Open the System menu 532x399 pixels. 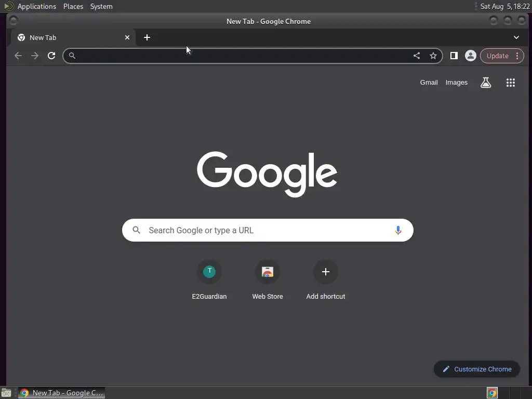click(x=101, y=6)
